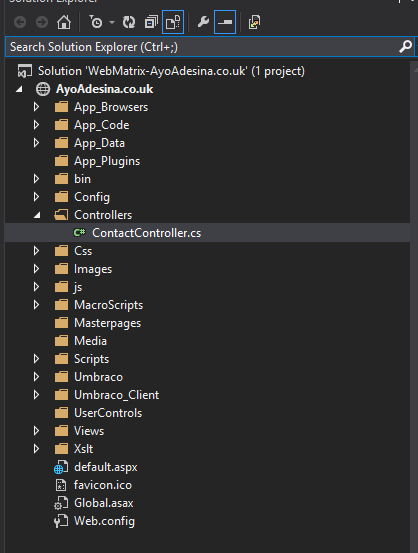Image resolution: width=418 pixels, height=553 pixels.
Task: Expand the Images folder
Action: point(36,269)
